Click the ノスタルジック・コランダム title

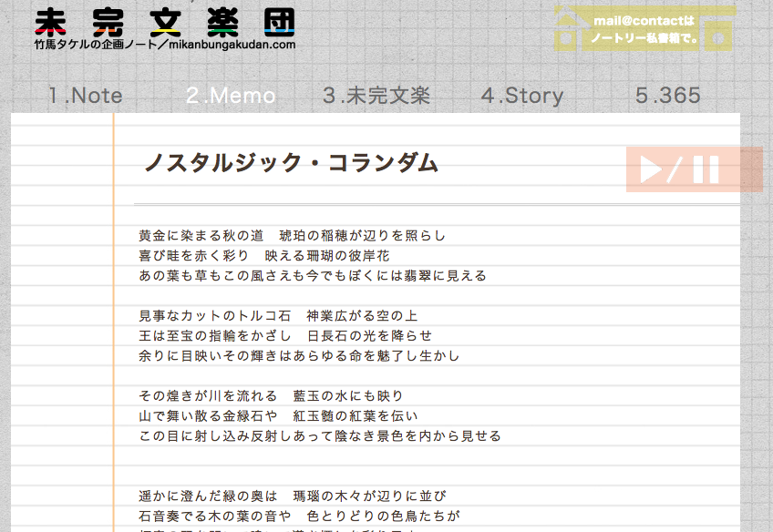tap(292, 163)
